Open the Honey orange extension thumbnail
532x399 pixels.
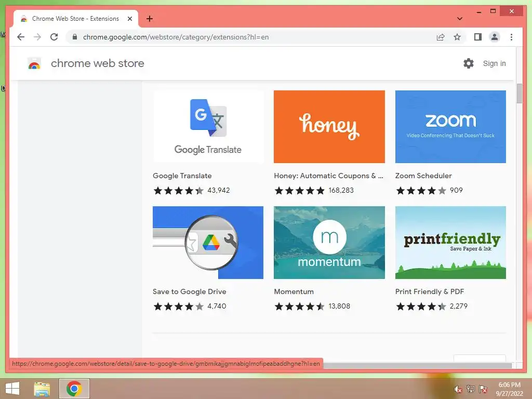[329, 127]
